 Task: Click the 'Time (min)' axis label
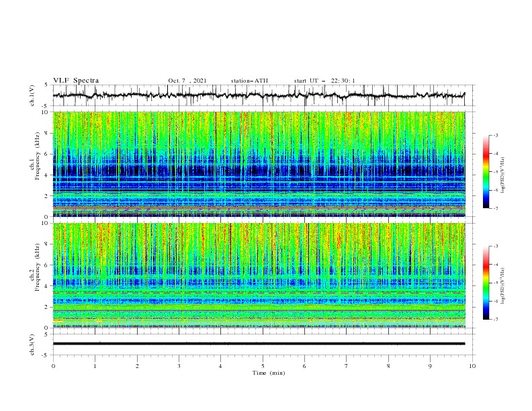pyautogui.click(x=269, y=373)
